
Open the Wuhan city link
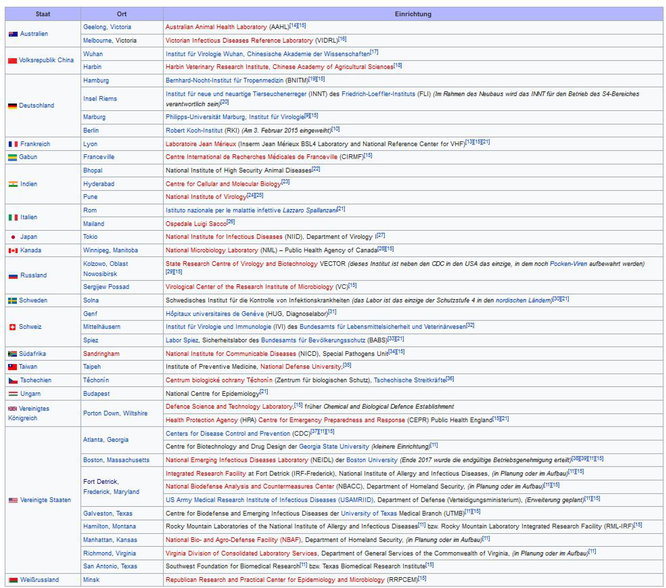pos(93,54)
